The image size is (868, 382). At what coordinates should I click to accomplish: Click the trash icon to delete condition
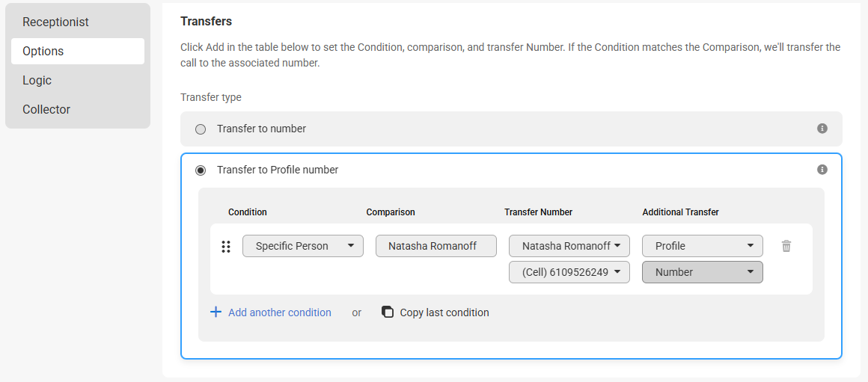click(x=786, y=246)
